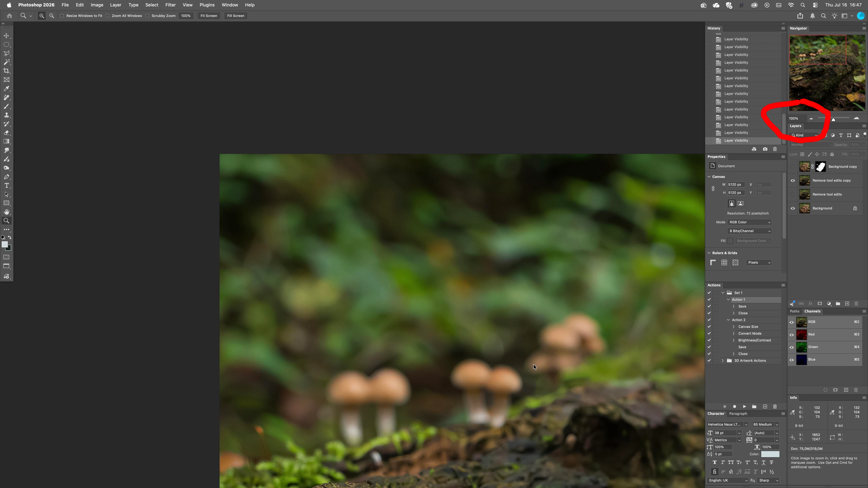Select the Magic Wand tool
The image size is (868, 488).
point(6,62)
